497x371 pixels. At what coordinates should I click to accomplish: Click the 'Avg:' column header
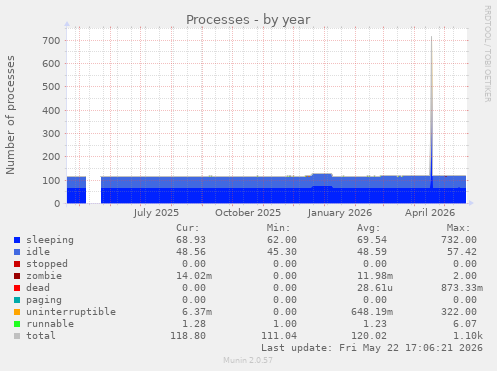pyautogui.click(x=368, y=228)
